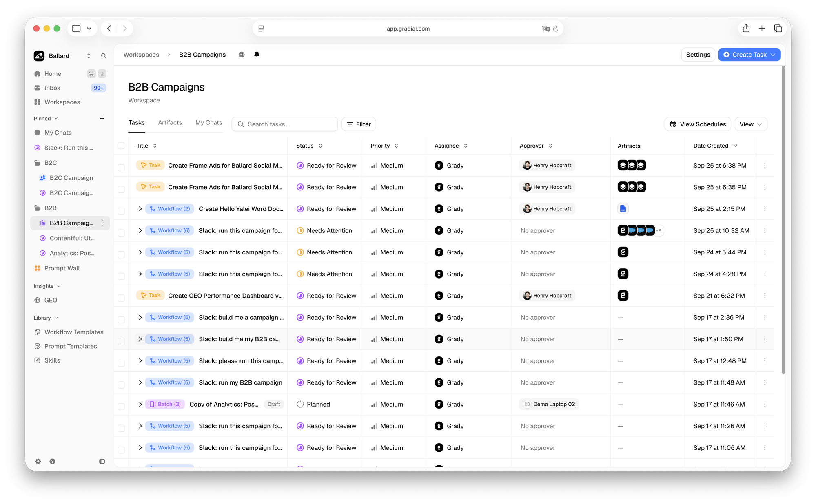Expand the Batch (3) Copy of Analytics row
The height and width of the screenshot is (504, 816).
coord(140,404)
